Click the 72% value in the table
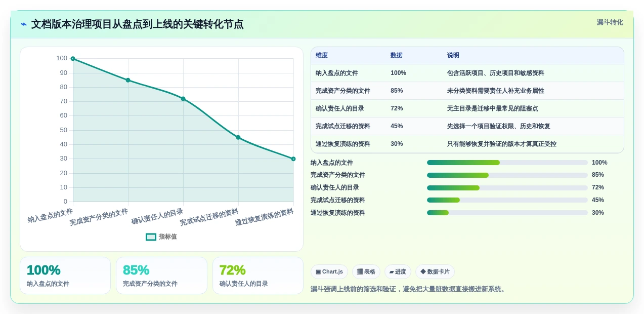644x314 pixels. coord(397,108)
